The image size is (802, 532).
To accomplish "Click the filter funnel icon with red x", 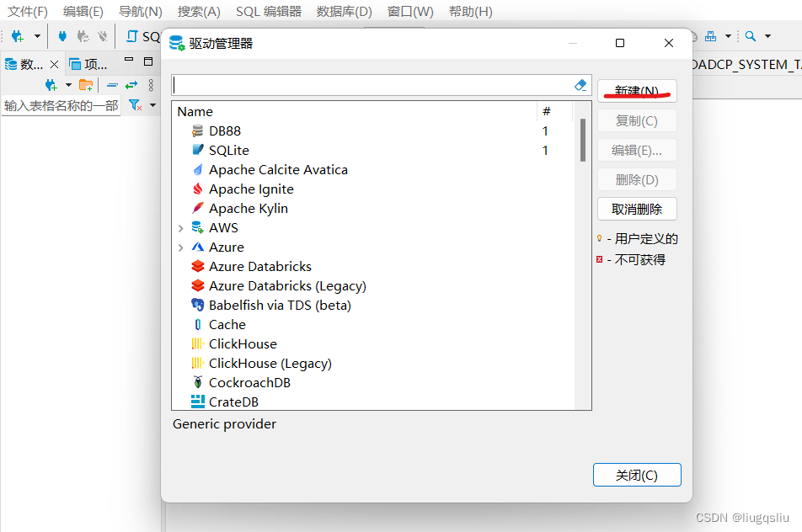I will pyautogui.click(x=135, y=105).
